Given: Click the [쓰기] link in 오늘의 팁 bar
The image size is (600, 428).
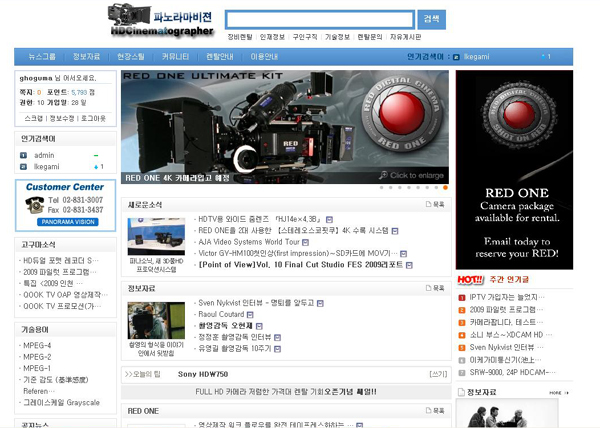Looking at the screenshot, I should click(x=438, y=373).
